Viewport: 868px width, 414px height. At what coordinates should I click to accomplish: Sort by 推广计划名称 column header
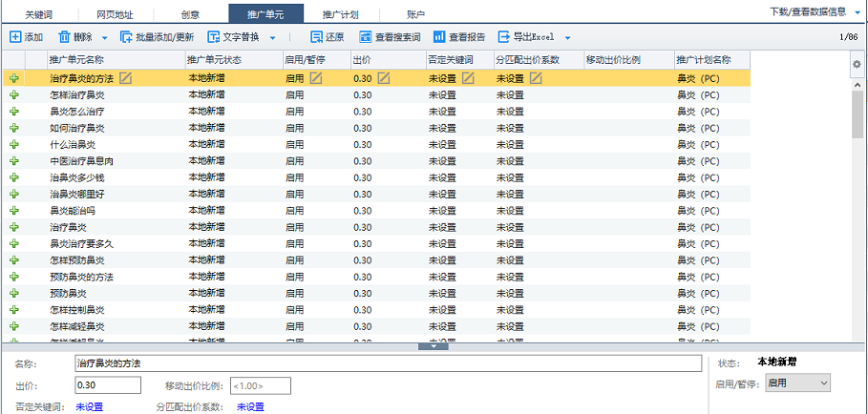click(x=712, y=60)
